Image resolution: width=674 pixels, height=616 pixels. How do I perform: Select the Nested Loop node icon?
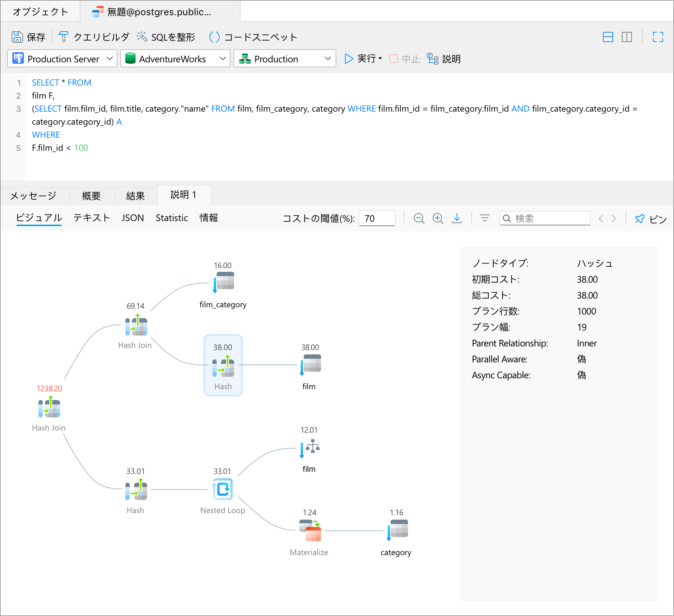pos(222,489)
